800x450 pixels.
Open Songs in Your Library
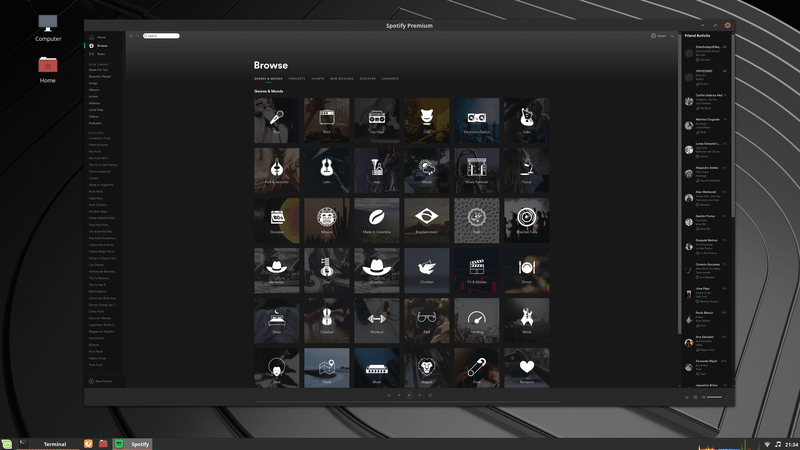point(93,83)
